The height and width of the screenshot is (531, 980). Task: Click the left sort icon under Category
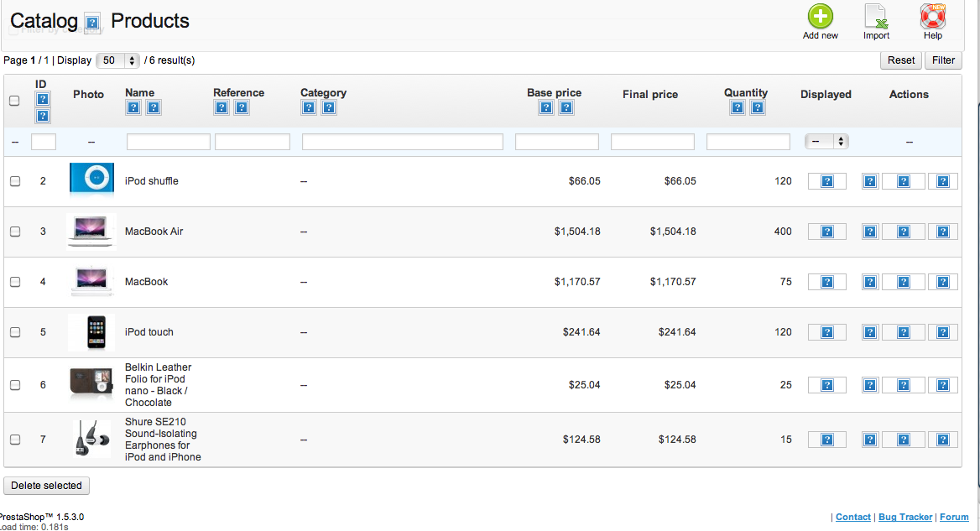pyautogui.click(x=309, y=107)
